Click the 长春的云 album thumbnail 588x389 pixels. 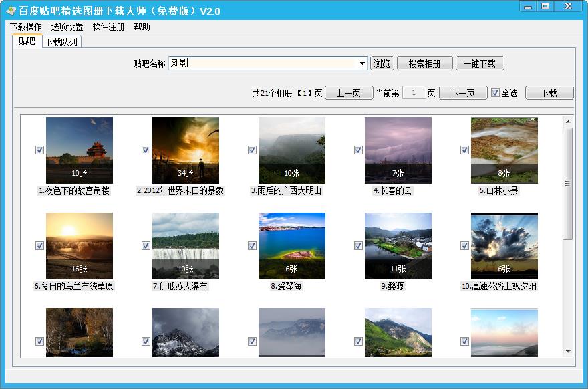click(398, 150)
